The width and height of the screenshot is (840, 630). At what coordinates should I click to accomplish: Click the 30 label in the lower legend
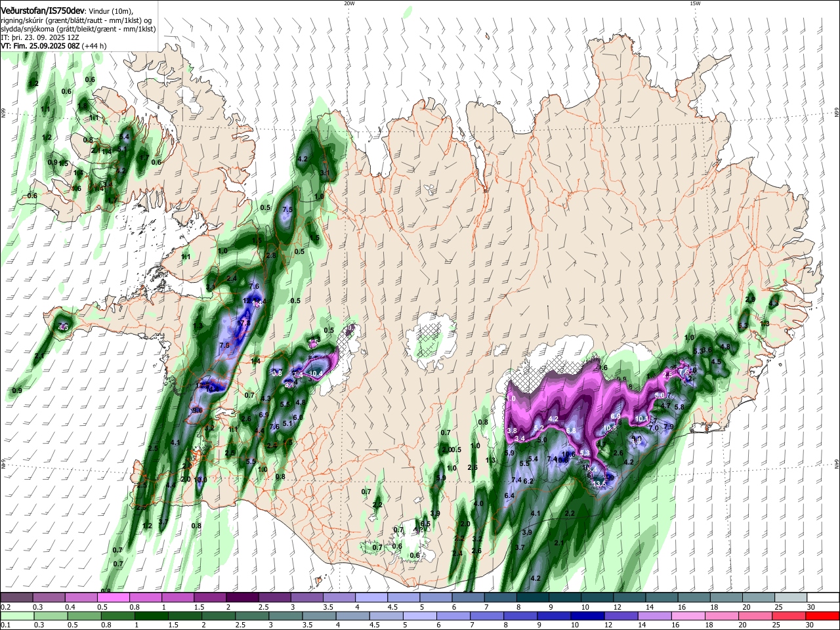(x=811, y=625)
